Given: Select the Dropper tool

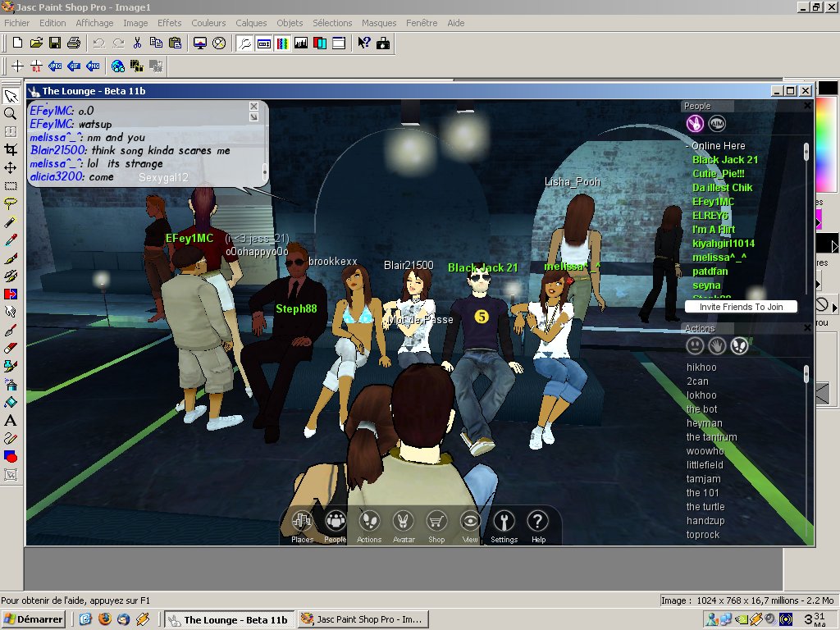Looking at the screenshot, I should (11, 240).
